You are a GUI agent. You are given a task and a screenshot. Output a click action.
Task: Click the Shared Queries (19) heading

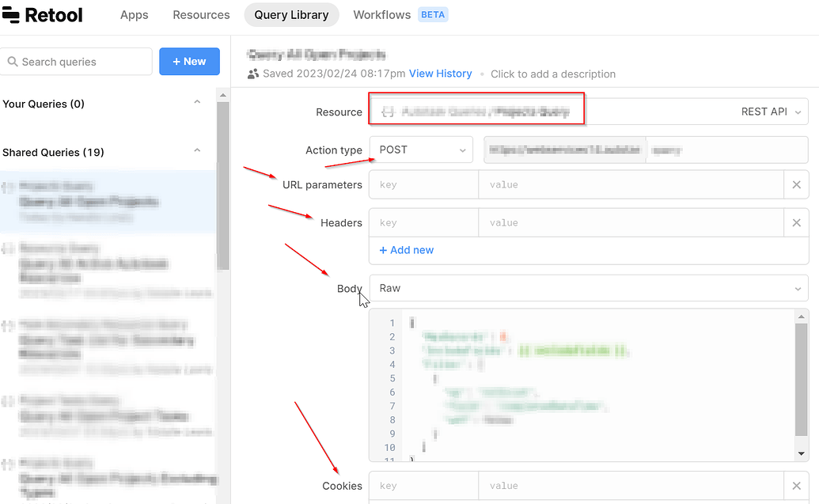(x=53, y=153)
